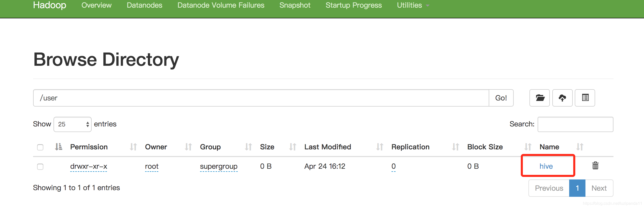Select page 1 in pagination
The height and width of the screenshot is (208, 644).
[x=577, y=188]
